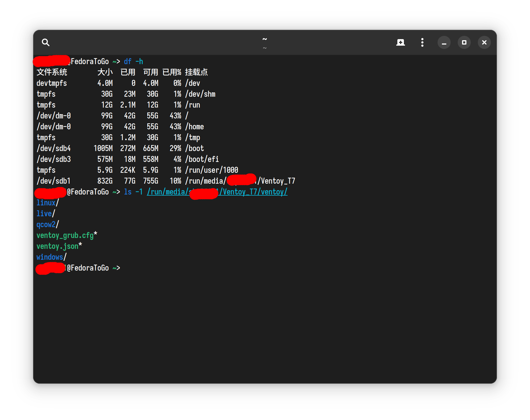
Task: Open the terminal search icon
Action: pos(46,42)
